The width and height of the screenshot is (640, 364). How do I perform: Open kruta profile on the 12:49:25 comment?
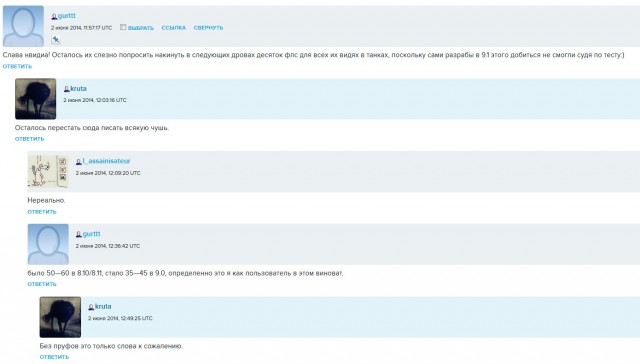[x=103, y=306]
